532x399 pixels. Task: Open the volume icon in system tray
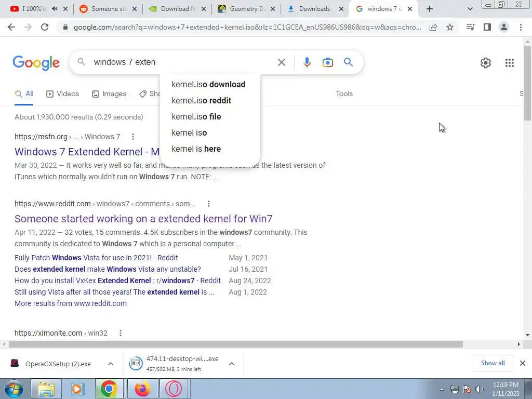pyautogui.click(x=480, y=389)
